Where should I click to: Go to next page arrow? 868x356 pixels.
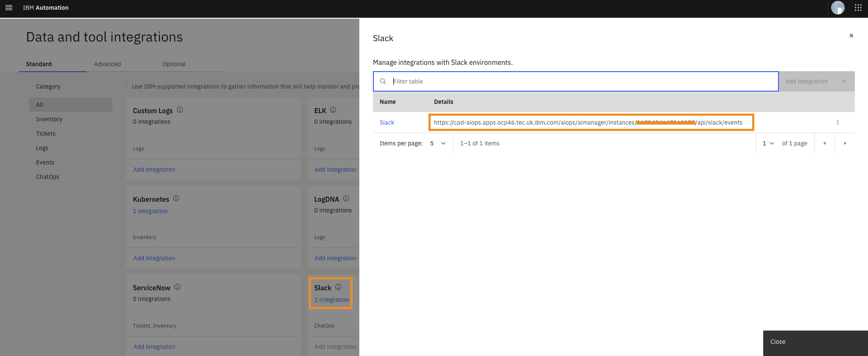pyautogui.click(x=845, y=143)
